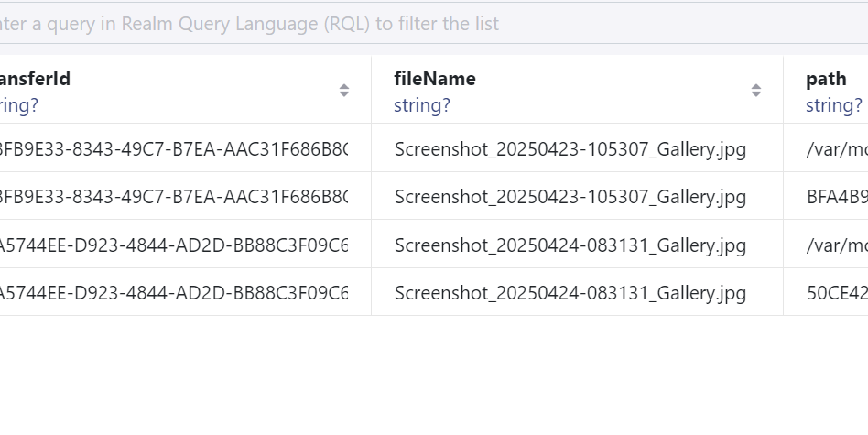Click the fileName column sort arrows
868x435 pixels.
756,91
